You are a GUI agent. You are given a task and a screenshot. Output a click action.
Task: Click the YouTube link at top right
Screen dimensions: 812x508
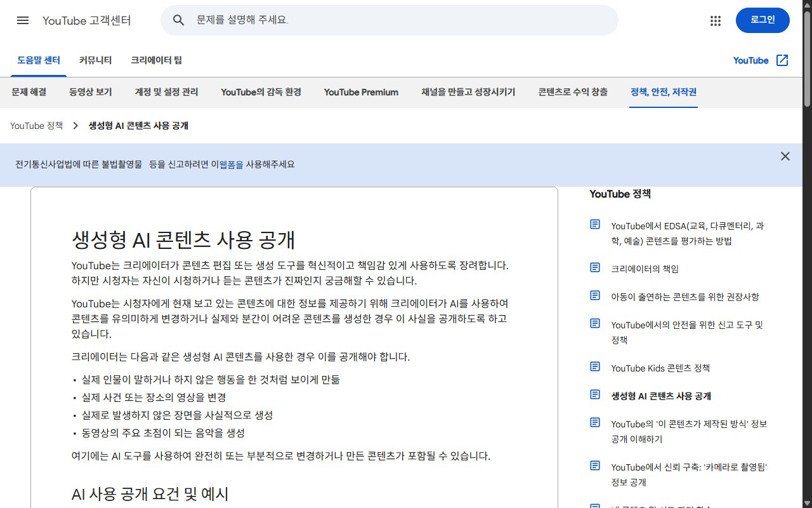[x=751, y=60]
